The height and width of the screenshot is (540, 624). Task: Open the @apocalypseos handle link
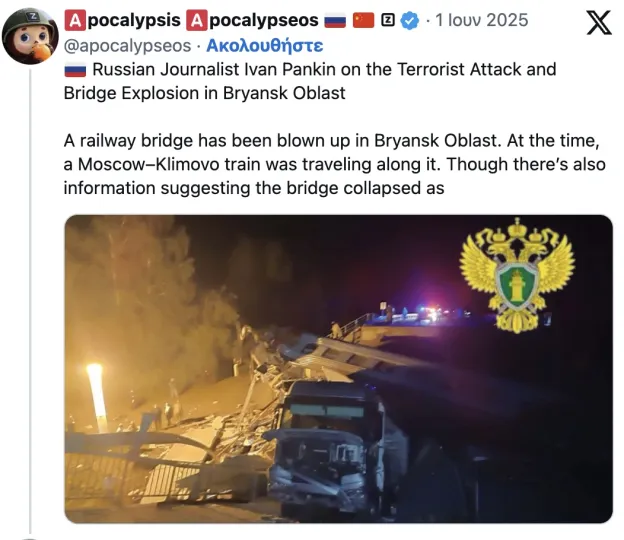(127, 46)
